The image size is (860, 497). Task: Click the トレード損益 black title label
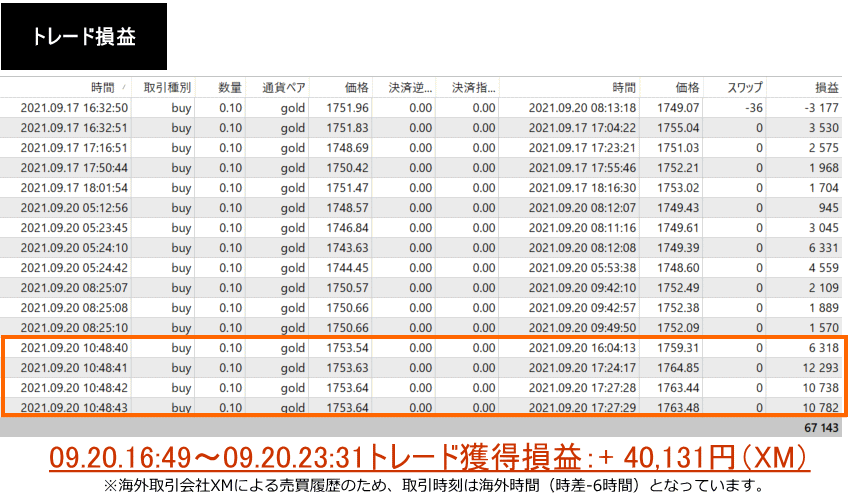tap(84, 36)
